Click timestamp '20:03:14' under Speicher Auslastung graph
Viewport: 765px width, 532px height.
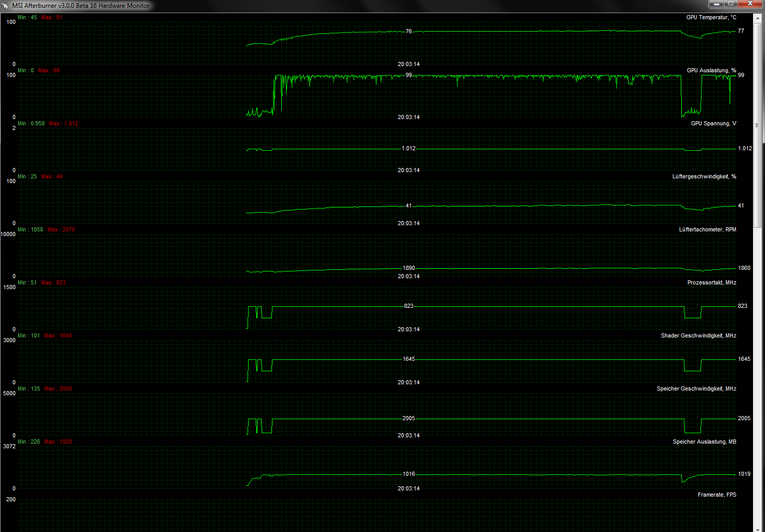click(x=409, y=488)
